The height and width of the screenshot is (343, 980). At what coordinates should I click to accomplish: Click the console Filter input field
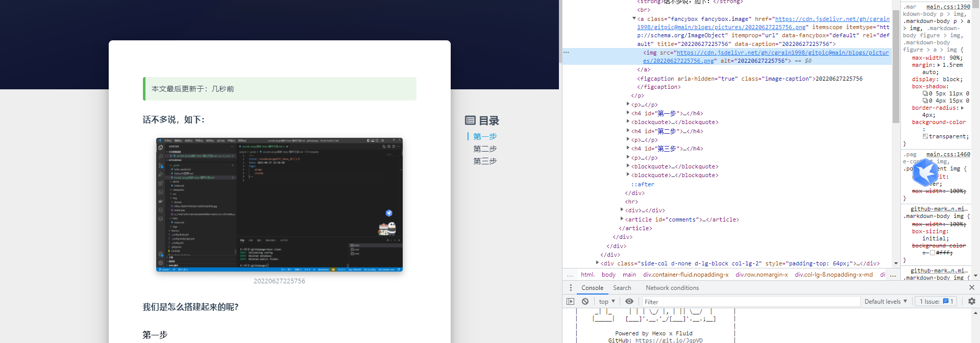[751, 302]
